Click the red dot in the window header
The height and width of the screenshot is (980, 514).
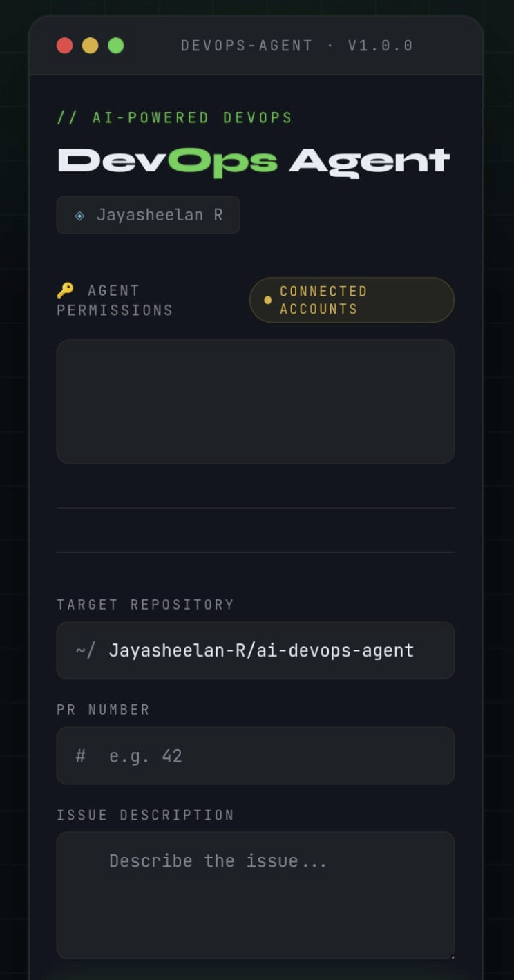click(65, 46)
